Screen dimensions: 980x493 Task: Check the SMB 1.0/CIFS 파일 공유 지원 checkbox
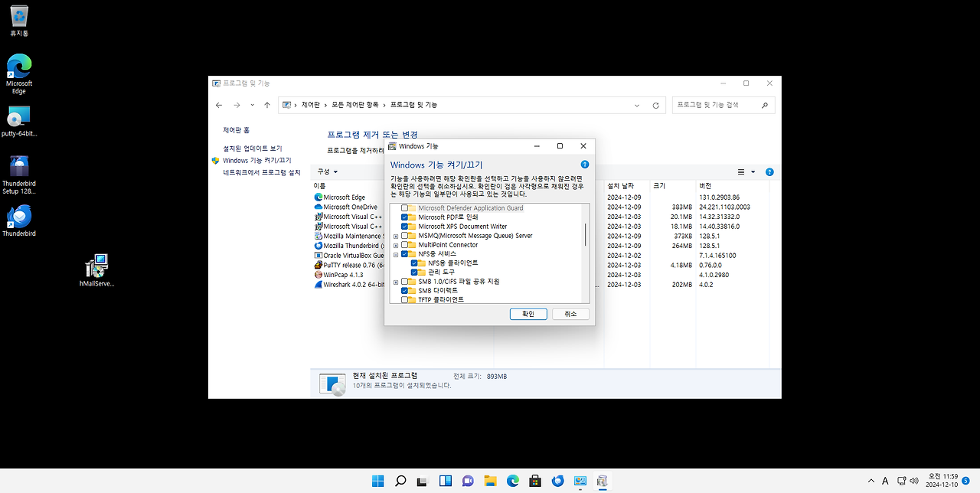click(x=404, y=282)
